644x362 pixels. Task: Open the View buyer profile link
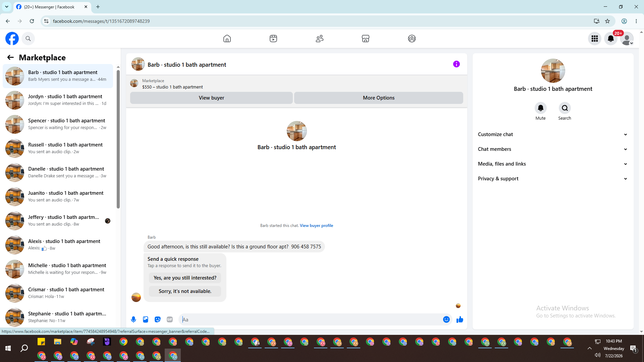click(x=316, y=226)
